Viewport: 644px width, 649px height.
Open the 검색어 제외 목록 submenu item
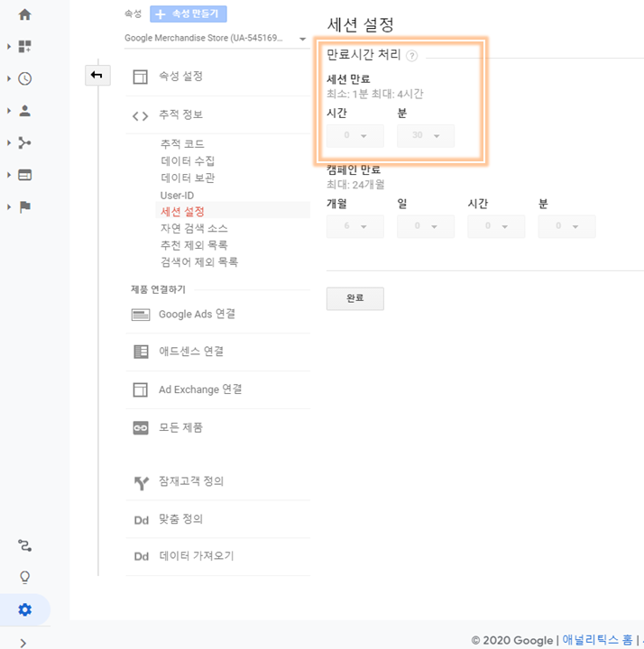click(199, 262)
